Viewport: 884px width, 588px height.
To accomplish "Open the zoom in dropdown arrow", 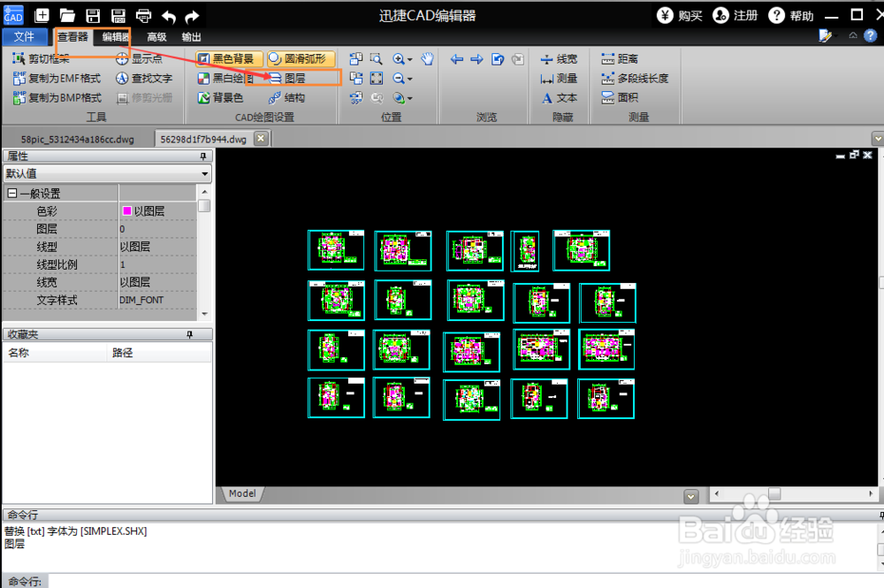I will coord(410,59).
